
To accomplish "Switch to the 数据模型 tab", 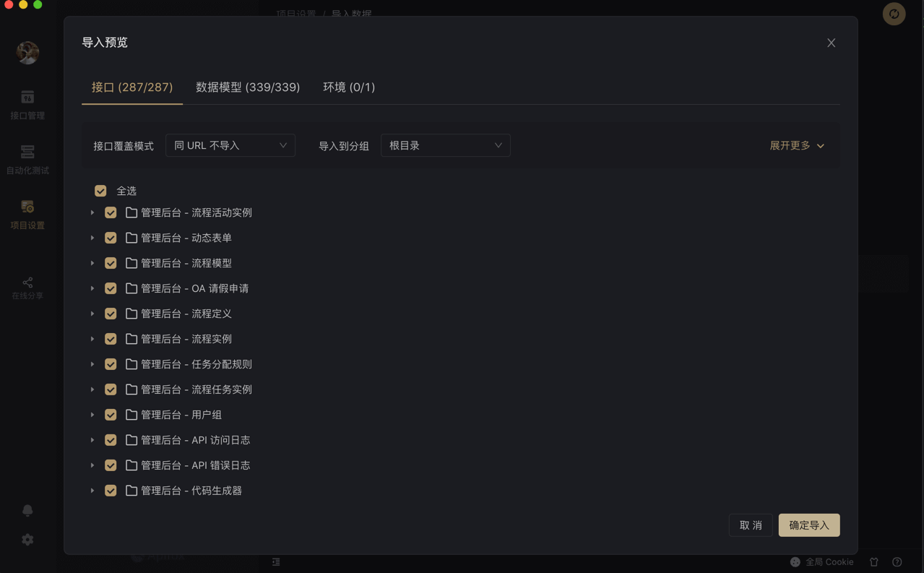I will coord(248,87).
